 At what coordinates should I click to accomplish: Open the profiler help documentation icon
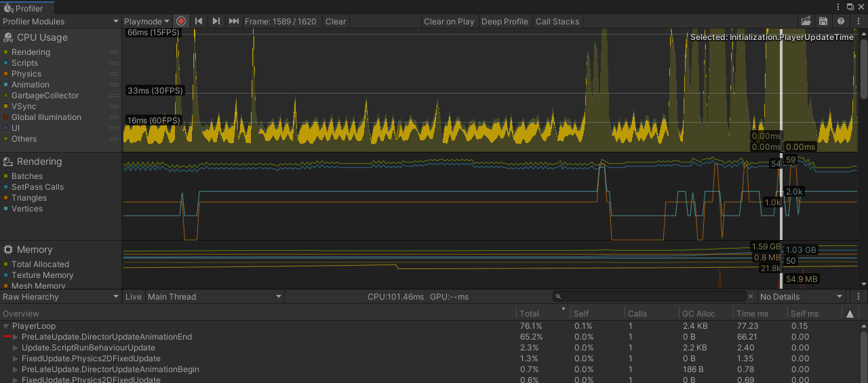click(841, 22)
